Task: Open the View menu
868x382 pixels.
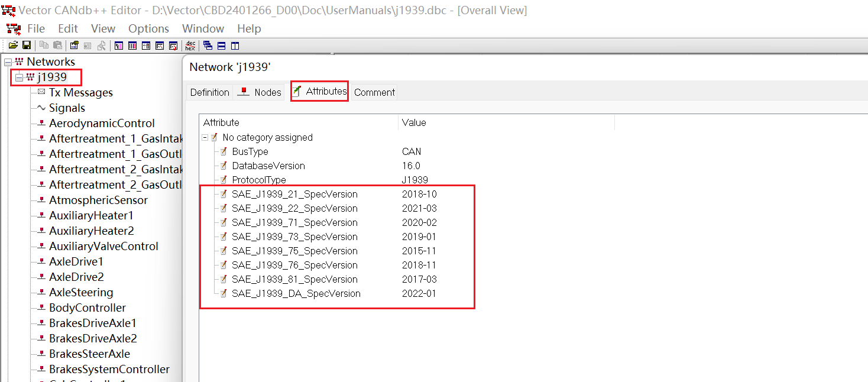Action: pos(103,28)
